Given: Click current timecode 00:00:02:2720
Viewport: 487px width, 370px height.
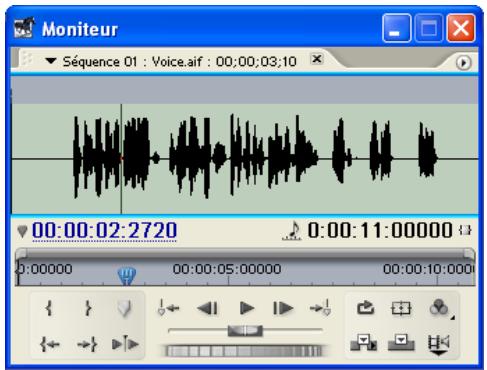Looking at the screenshot, I should [104, 230].
